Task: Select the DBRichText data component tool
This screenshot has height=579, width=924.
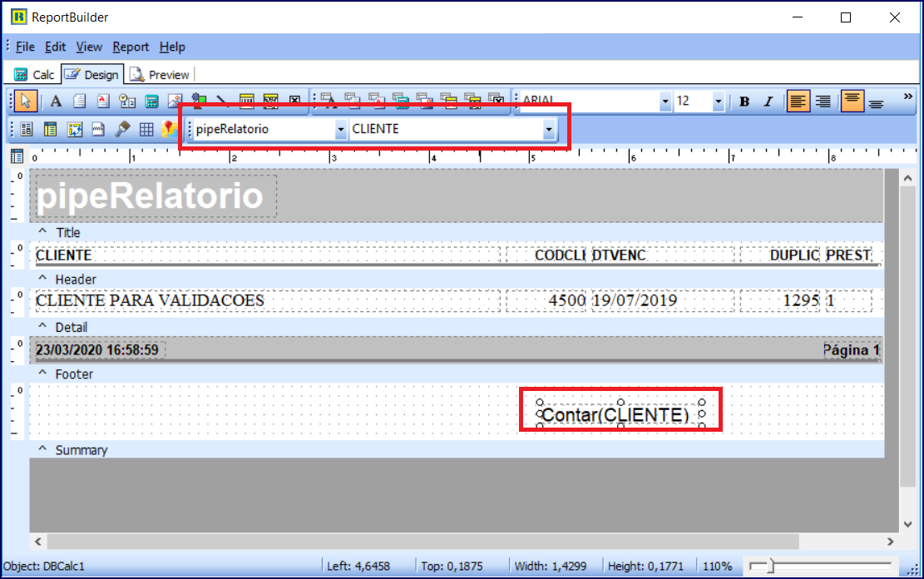Action: tap(377, 101)
